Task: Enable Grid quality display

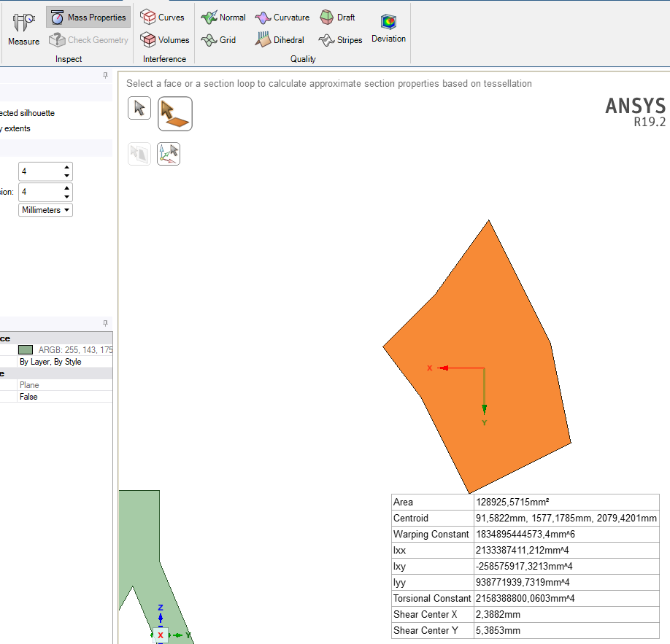Action: [x=219, y=40]
